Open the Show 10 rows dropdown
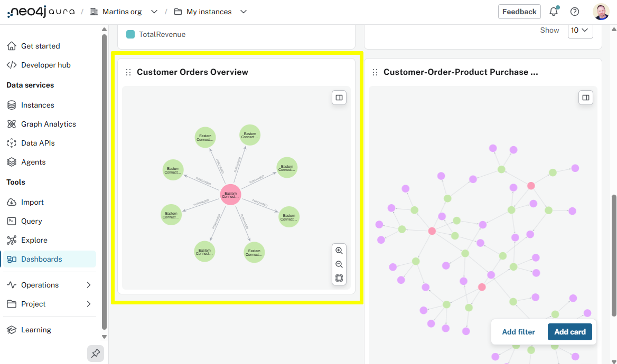 (x=579, y=30)
